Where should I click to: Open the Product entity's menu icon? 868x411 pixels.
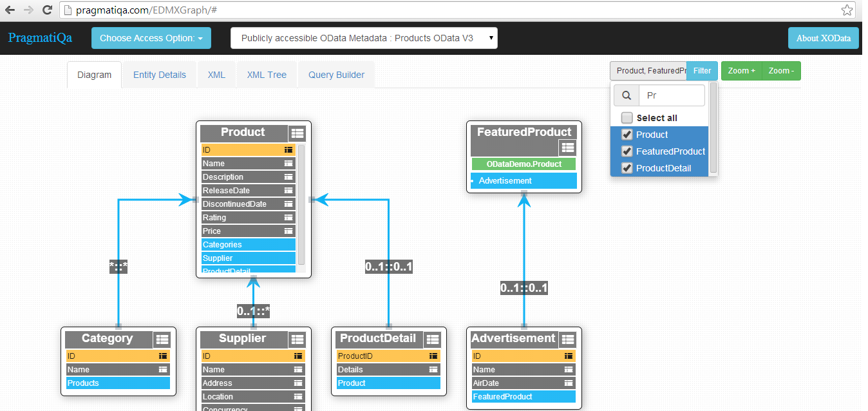pos(297,133)
